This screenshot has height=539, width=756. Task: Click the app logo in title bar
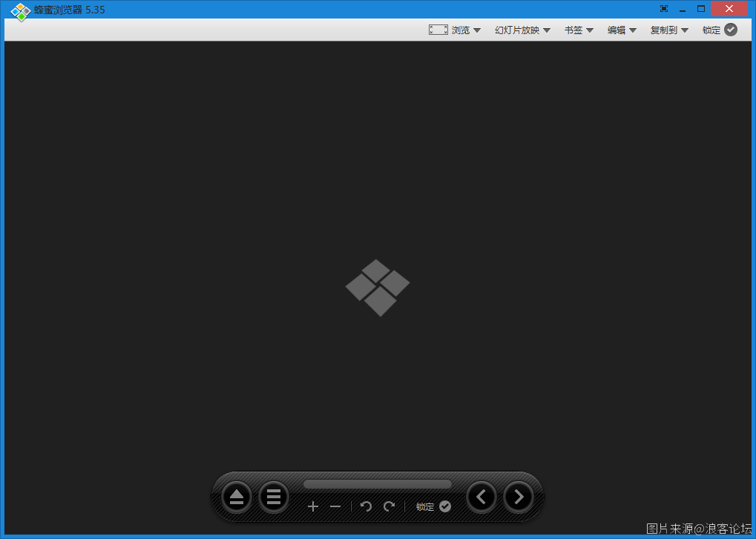point(20,11)
